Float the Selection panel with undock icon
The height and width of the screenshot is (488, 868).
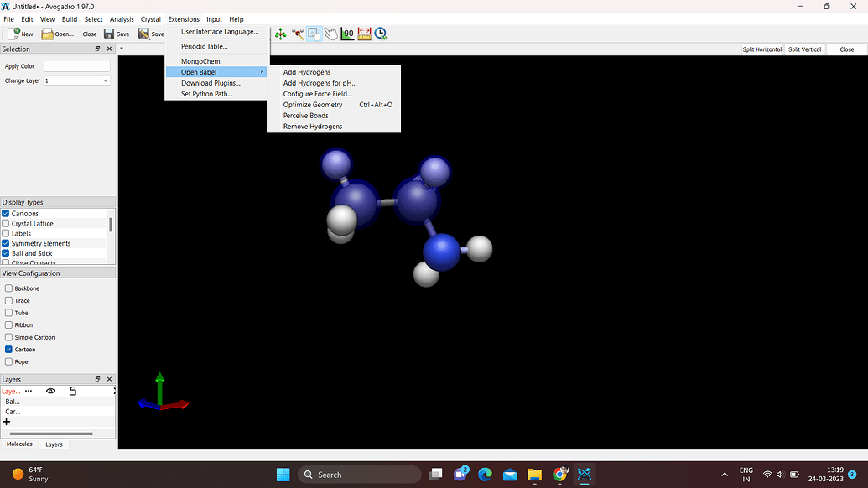point(97,49)
